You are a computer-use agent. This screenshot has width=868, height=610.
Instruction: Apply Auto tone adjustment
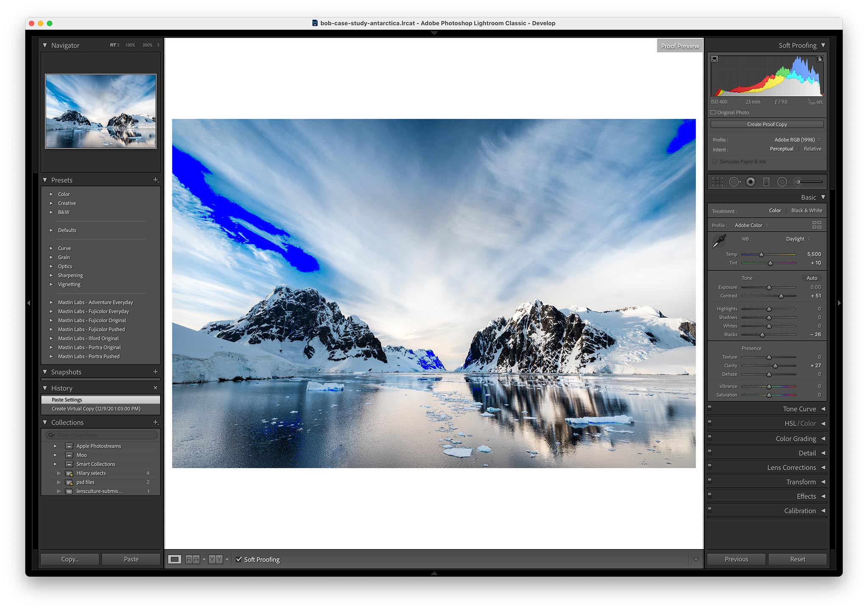pyautogui.click(x=812, y=278)
